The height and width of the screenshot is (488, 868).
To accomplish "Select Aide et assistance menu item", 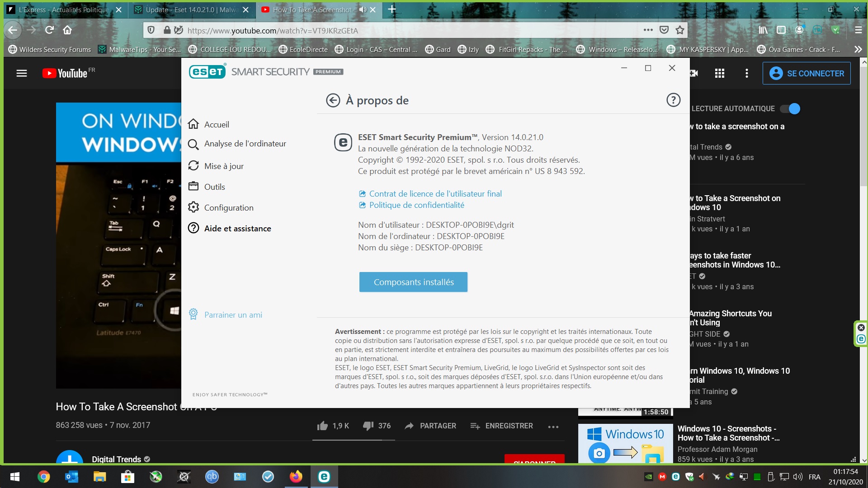I will pyautogui.click(x=237, y=228).
